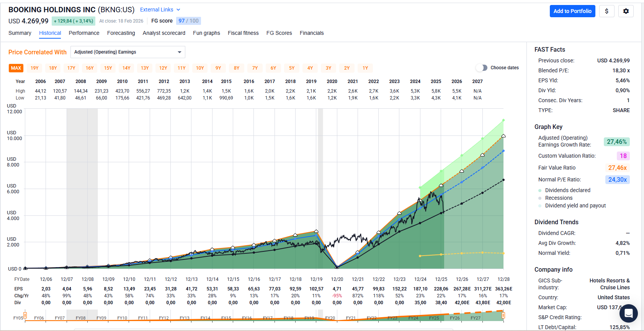Click the Custom Valuation Ratio 18 value

click(623, 156)
